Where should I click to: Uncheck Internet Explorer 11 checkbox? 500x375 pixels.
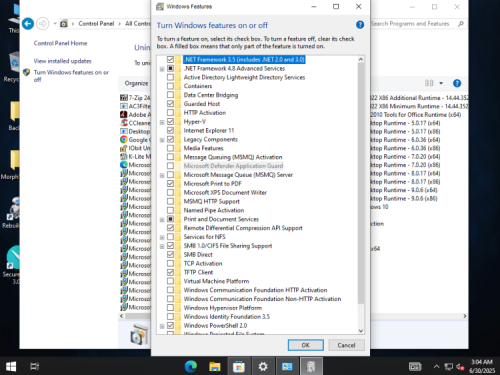[x=170, y=130]
